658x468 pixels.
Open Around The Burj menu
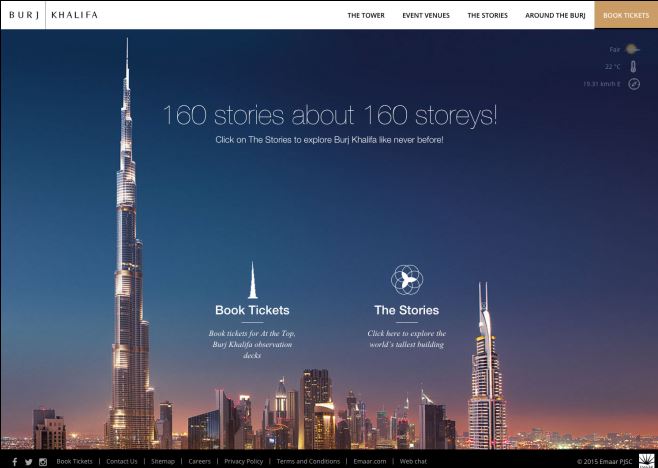[555, 15]
